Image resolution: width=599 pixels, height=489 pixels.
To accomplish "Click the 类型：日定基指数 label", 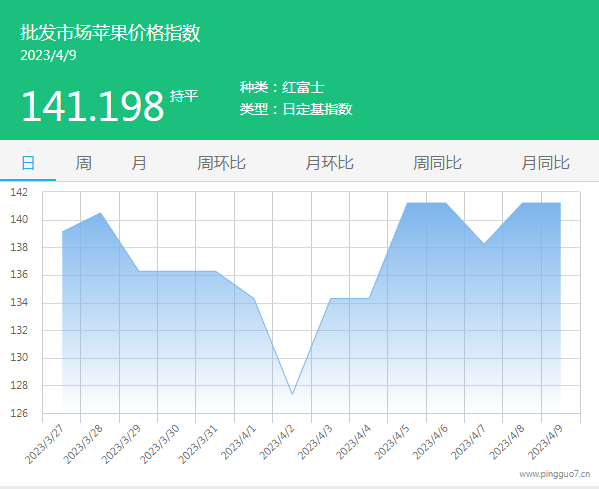I will (296, 109).
